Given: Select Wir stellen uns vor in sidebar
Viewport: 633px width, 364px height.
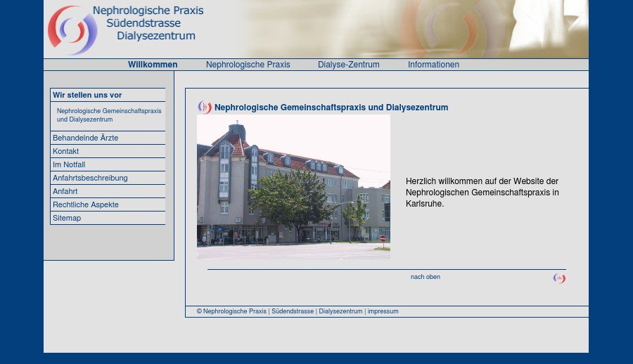Looking at the screenshot, I should (87, 95).
